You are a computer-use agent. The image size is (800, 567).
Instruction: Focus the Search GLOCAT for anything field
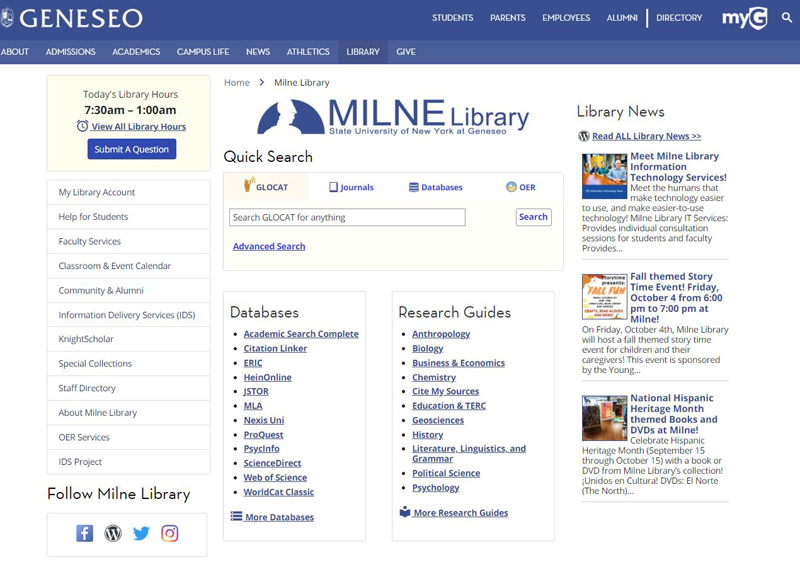tap(347, 217)
